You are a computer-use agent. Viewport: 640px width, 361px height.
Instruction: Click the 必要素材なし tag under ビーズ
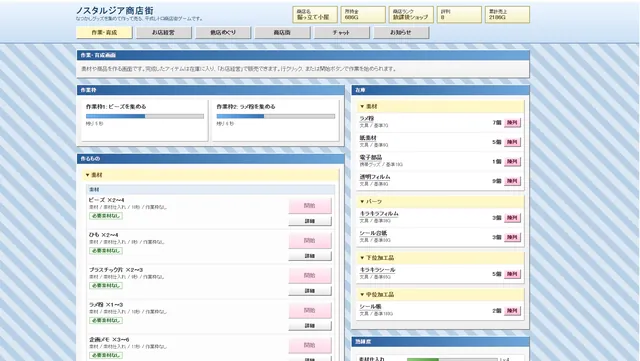pos(106,216)
